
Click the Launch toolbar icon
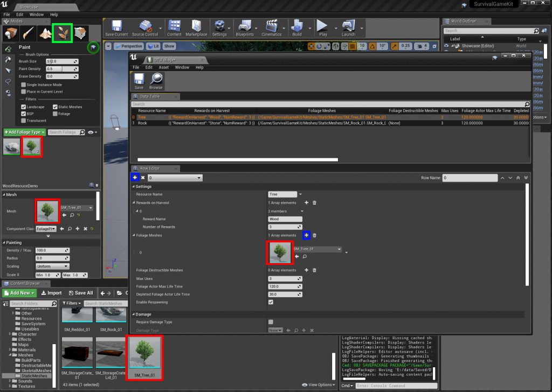[x=348, y=28]
